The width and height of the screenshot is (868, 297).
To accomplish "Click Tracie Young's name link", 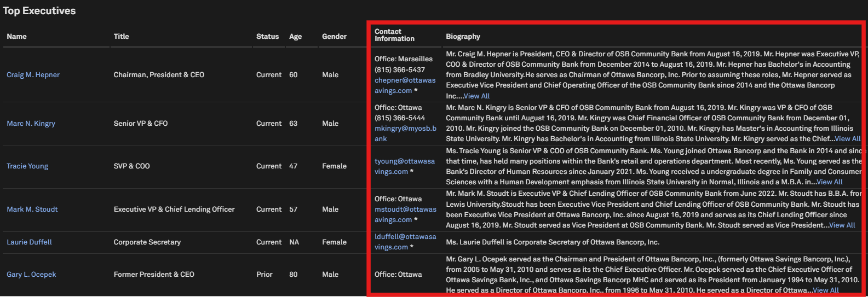I will coord(27,166).
